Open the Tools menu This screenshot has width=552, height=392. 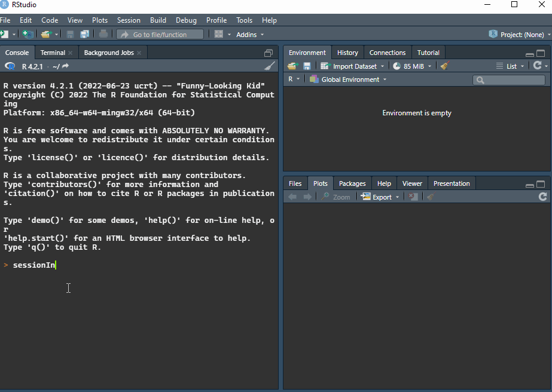pyautogui.click(x=245, y=20)
